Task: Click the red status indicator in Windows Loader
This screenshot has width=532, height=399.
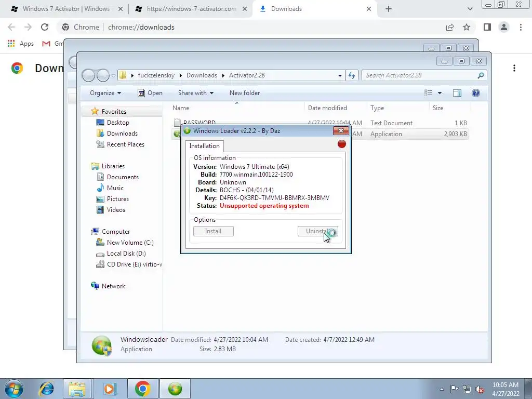Action: click(x=342, y=144)
